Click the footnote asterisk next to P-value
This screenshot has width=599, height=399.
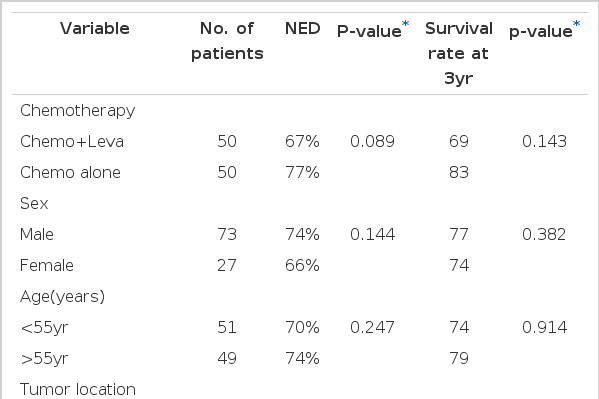(405, 24)
